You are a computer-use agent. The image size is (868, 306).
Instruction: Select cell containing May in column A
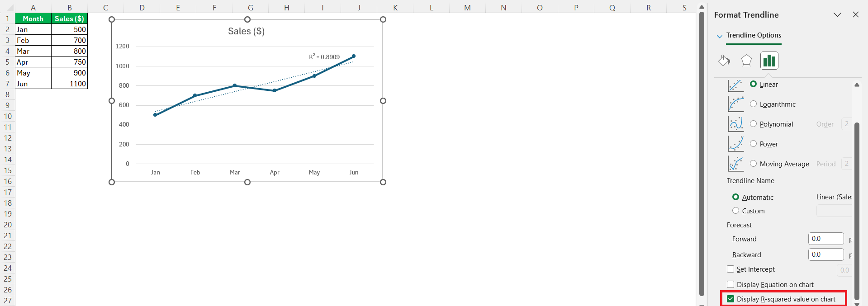tap(33, 73)
